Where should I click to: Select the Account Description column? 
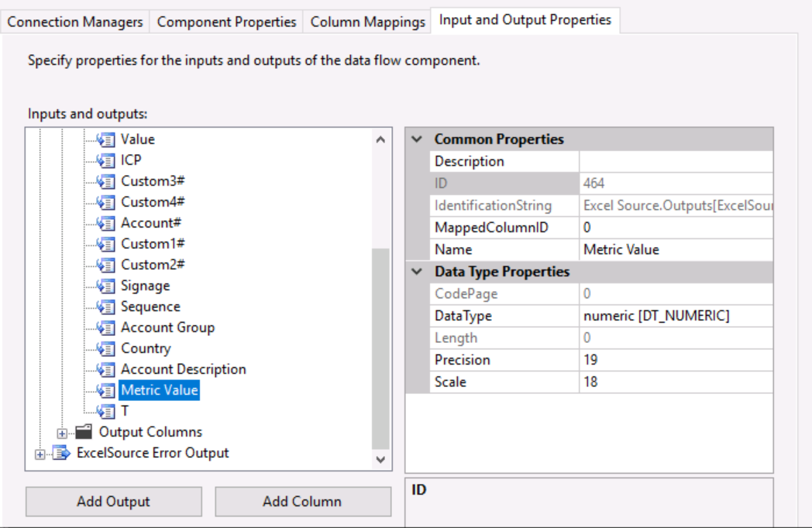coord(183,369)
